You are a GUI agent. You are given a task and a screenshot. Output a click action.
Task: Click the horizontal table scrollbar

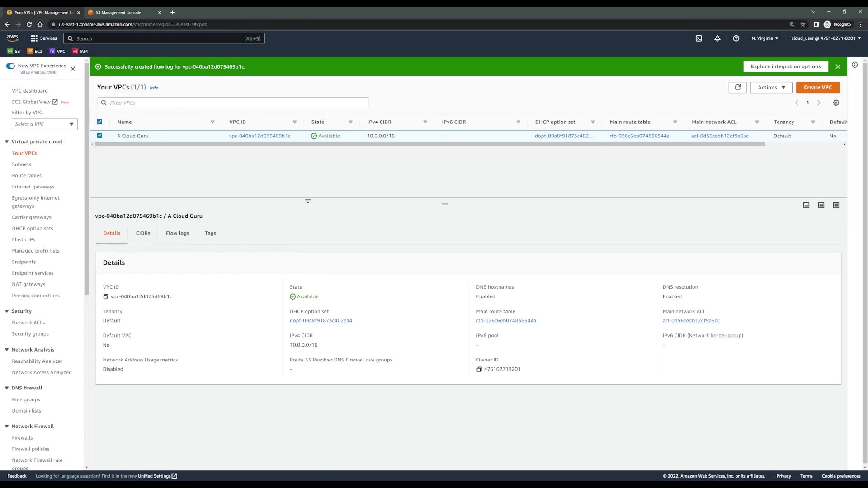(x=429, y=145)
